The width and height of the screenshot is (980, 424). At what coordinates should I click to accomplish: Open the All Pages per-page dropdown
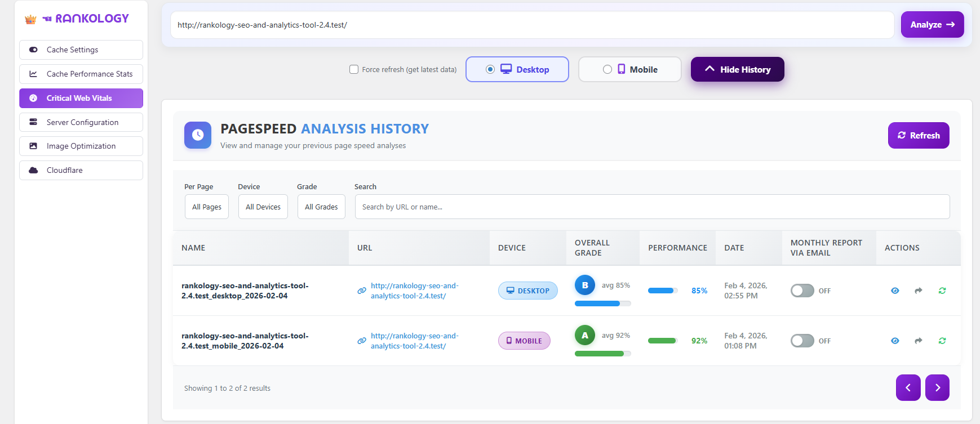pyautogui.click(x=207, y=207)
